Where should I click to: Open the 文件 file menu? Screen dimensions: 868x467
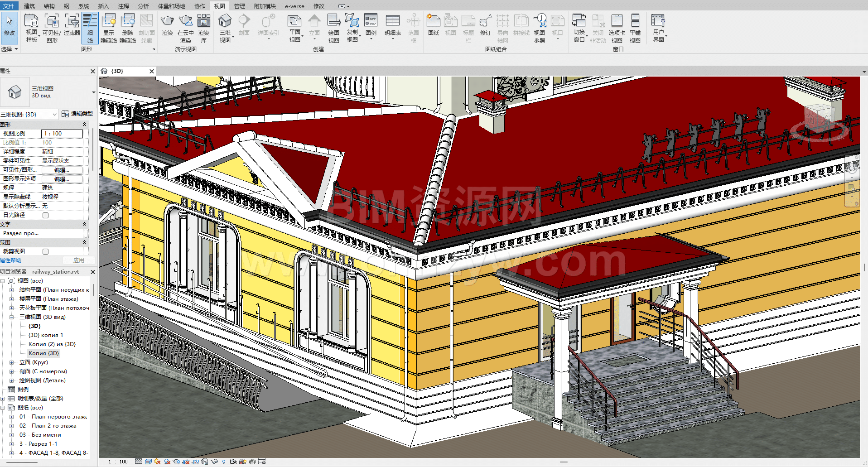[9, 6]
